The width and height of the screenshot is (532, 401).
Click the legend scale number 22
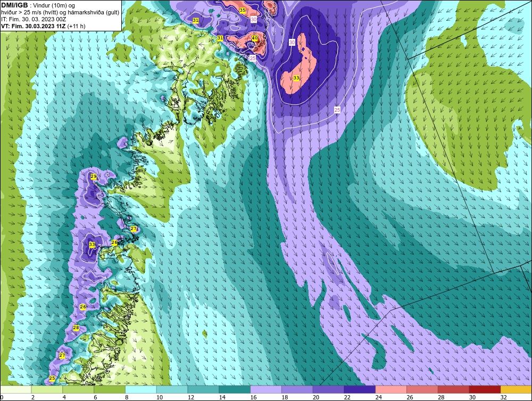pos(347,397)
